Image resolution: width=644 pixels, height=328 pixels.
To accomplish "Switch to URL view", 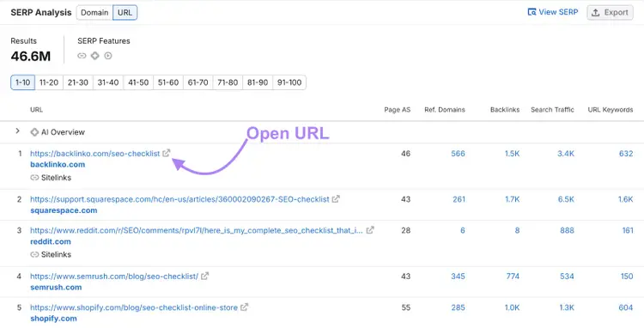I will 125,13.
